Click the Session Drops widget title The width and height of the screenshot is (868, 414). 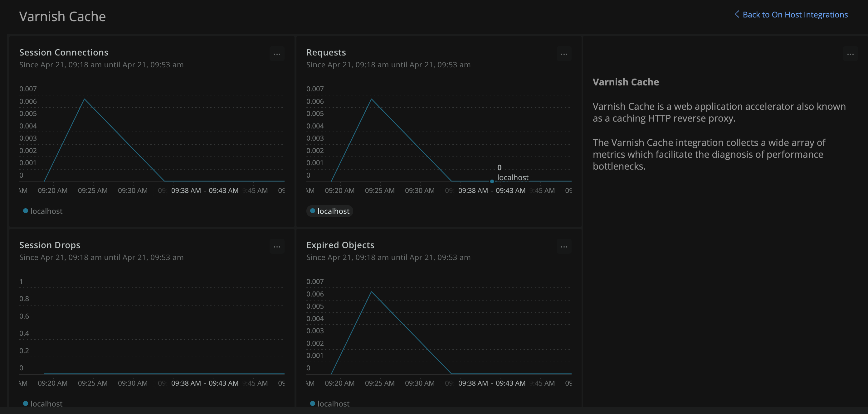point(50,245)
